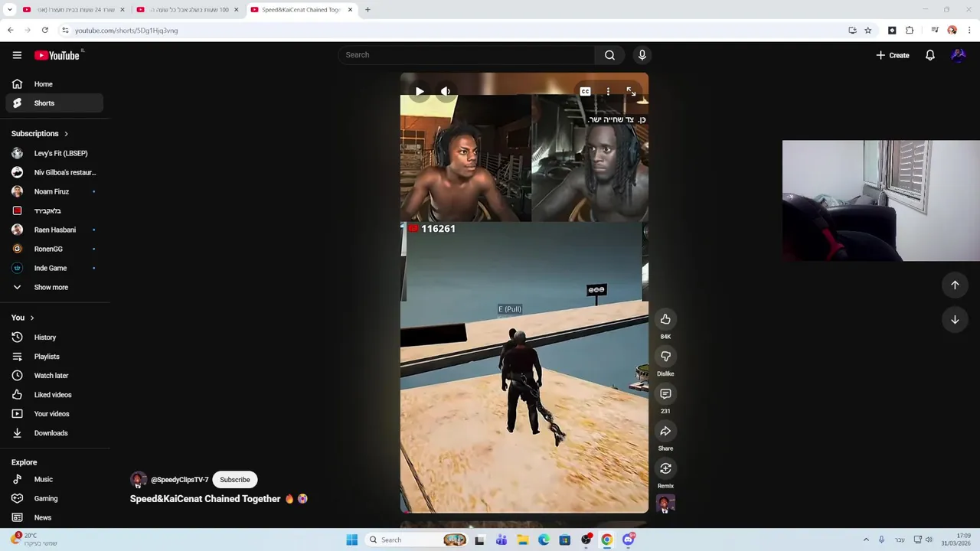Show hidden system tray icons
This screenshot has height=551, width=980.
(866, 540)
